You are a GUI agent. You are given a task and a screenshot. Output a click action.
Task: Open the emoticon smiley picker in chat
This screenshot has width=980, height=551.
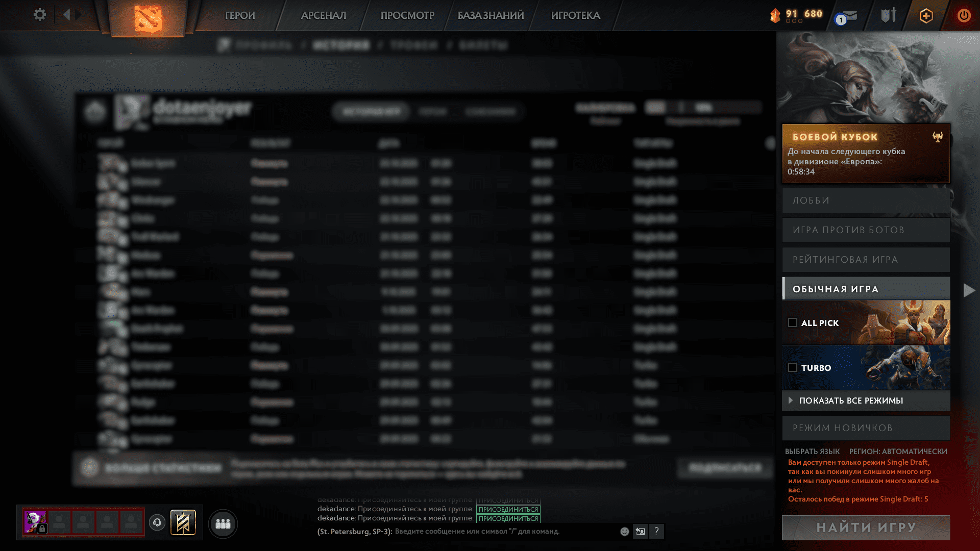[624, 532]
